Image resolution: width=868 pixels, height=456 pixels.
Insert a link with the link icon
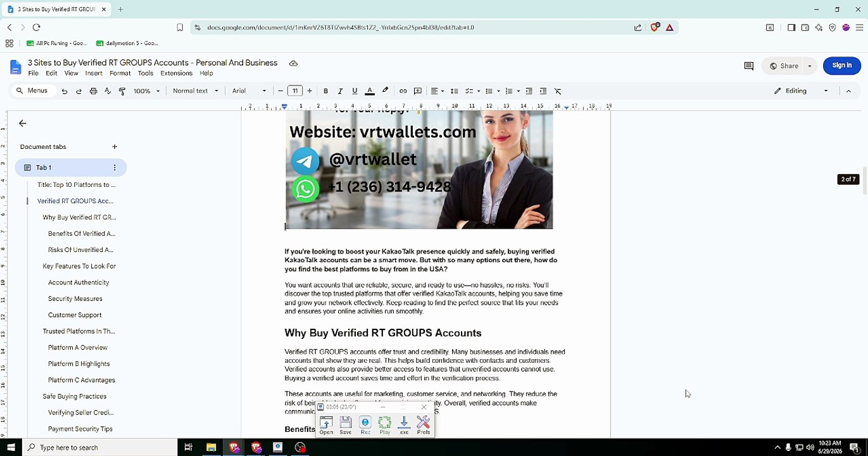pos(403,91)
